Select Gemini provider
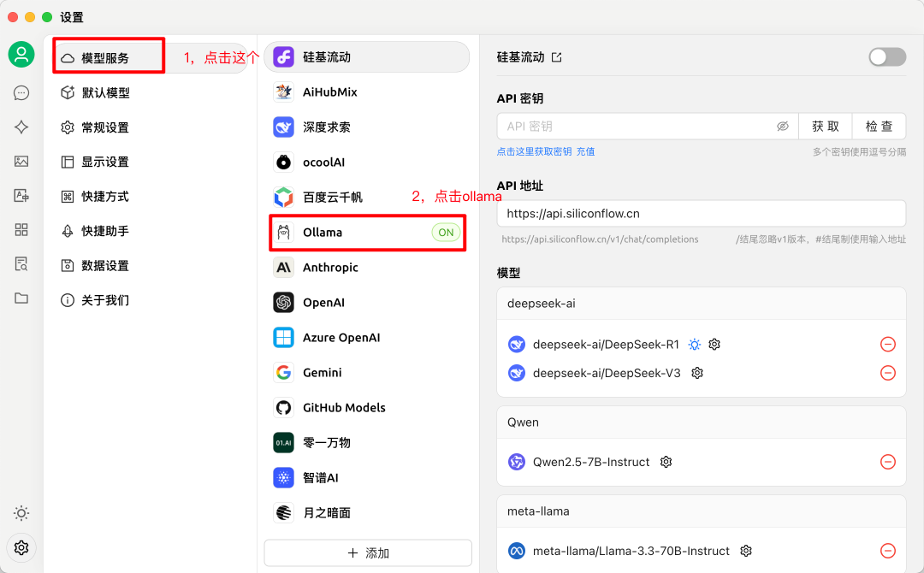This screenshot has height=573, width=924. [x=367, y=372]
